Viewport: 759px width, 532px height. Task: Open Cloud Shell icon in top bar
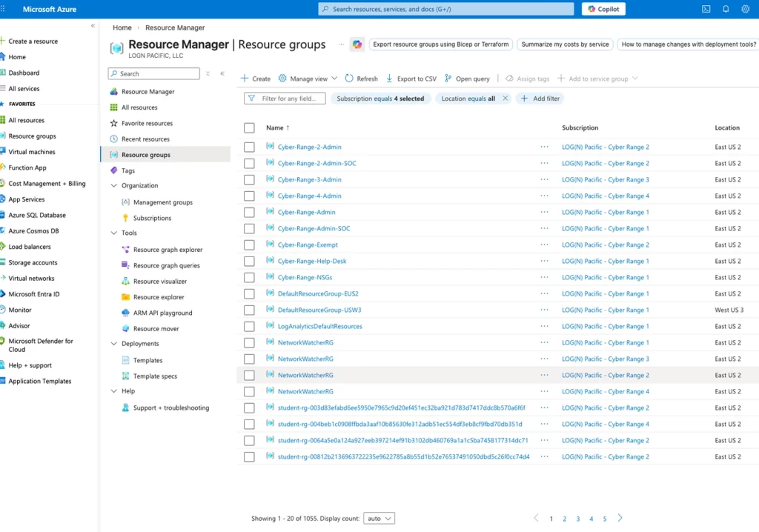(706, 9)
